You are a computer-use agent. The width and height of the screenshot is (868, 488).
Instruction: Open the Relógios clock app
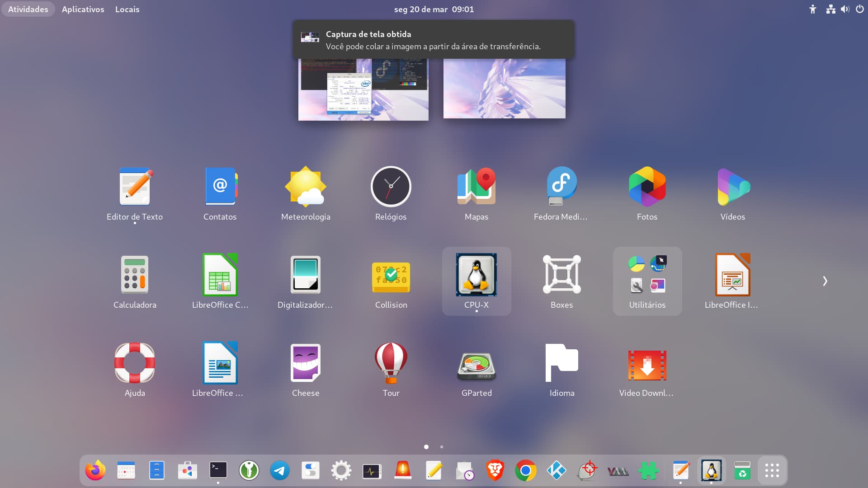click(x=391, y=193)
